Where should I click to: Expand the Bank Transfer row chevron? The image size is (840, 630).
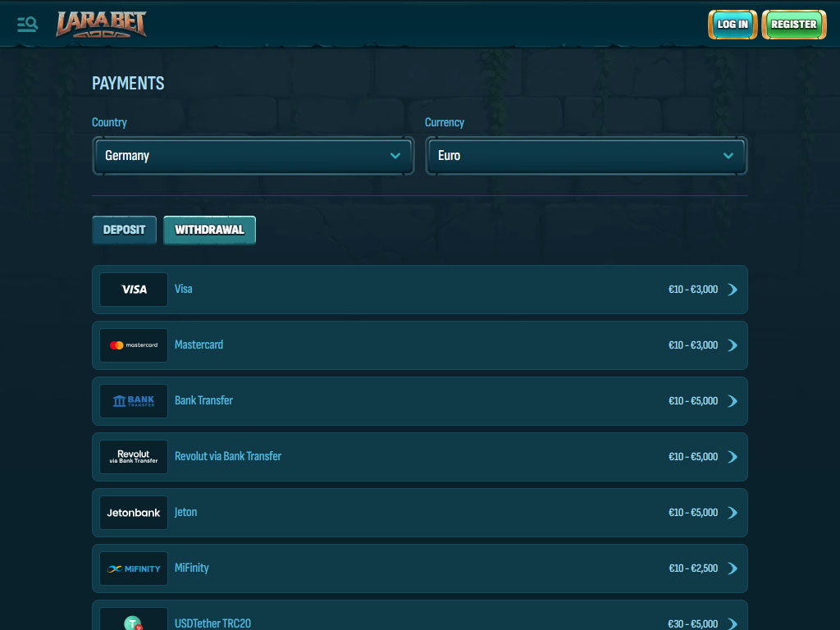[733, 401]
